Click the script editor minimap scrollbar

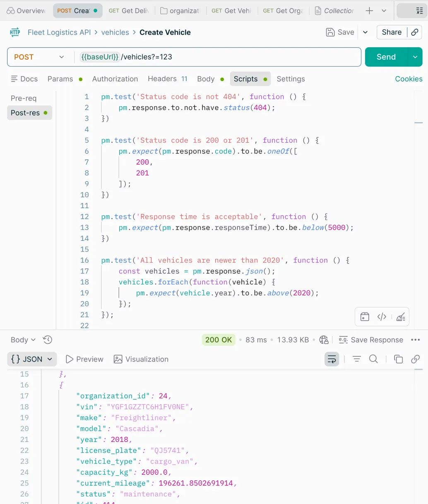pyautogui.click(x=418, y=122)
